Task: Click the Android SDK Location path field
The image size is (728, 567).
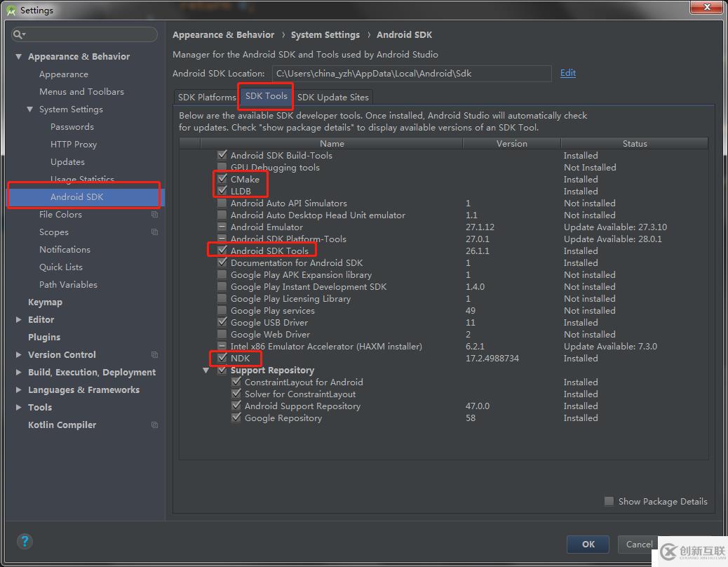Action: [412, 74]
